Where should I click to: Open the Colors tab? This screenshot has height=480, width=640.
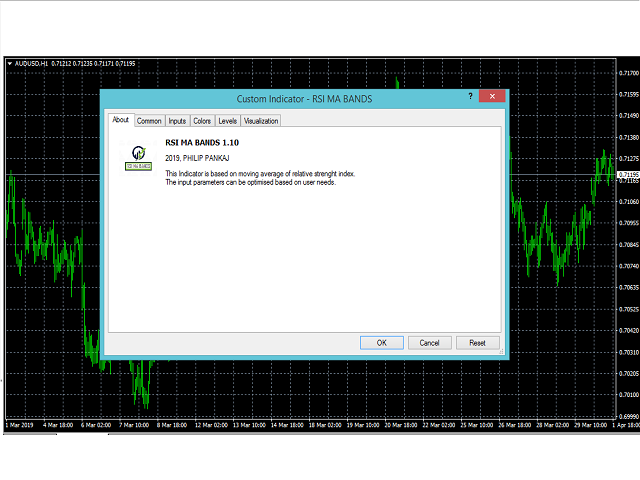click(x=202, y=121)
